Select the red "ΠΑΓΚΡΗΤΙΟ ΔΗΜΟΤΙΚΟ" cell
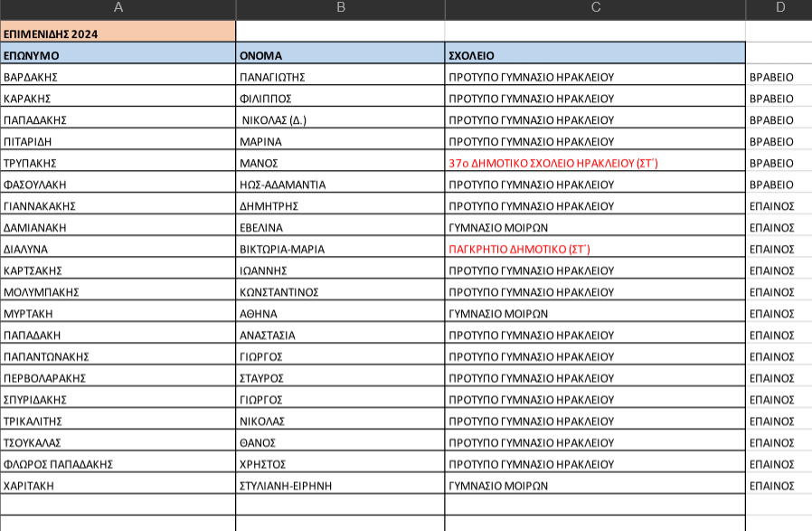Screen dimensions: 812x531 (x=595, y=250)
